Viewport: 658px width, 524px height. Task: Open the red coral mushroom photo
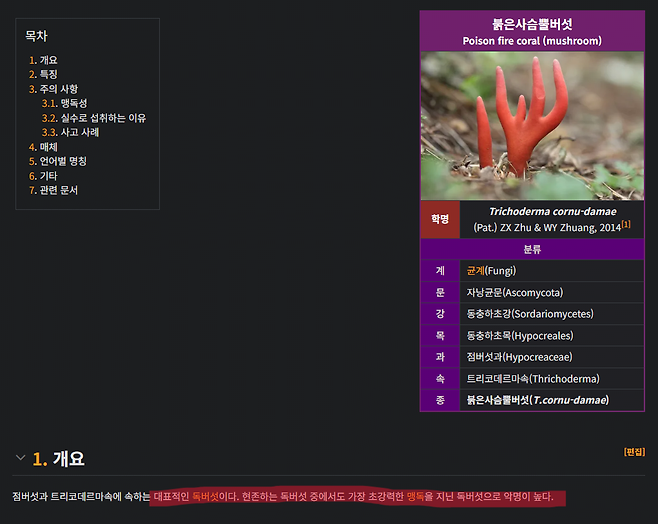(532, 125)
